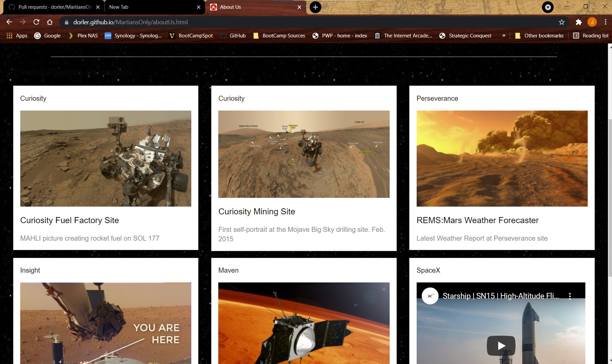The width and height of the screenshot is (612, 364).
Task: Click the Curiosity Fuel Factory Site image
Action: 106,158
